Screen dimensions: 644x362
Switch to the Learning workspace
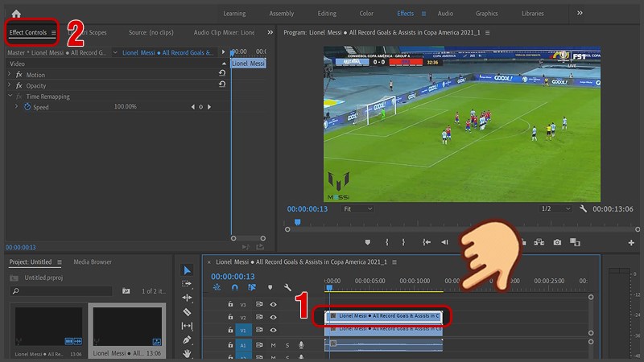click(234, 14)
